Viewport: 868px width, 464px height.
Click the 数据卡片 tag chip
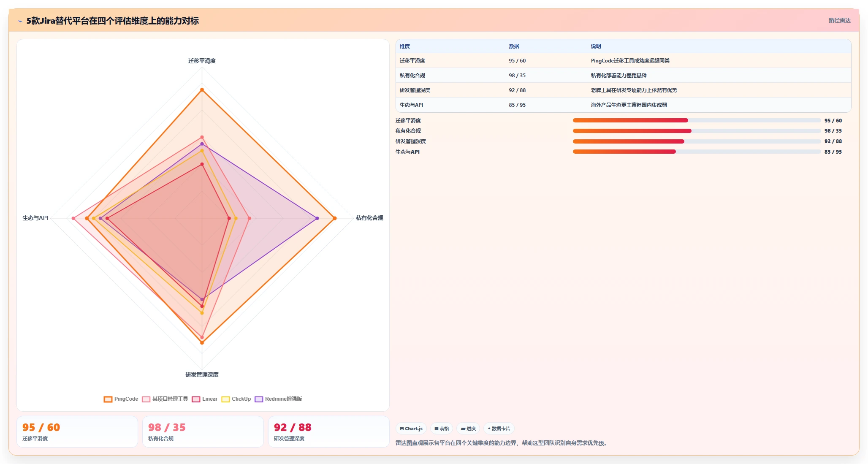pyautogui.click(x=499, y=429)
